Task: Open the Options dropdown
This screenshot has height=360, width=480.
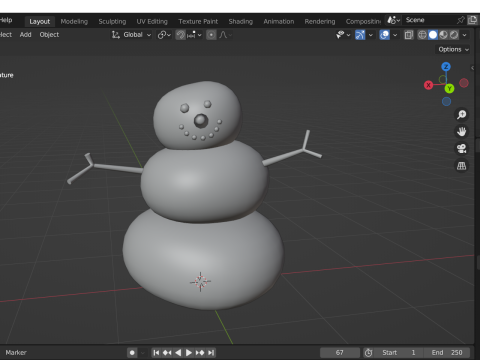Action: pyautogui.click(x=453, y=49)
